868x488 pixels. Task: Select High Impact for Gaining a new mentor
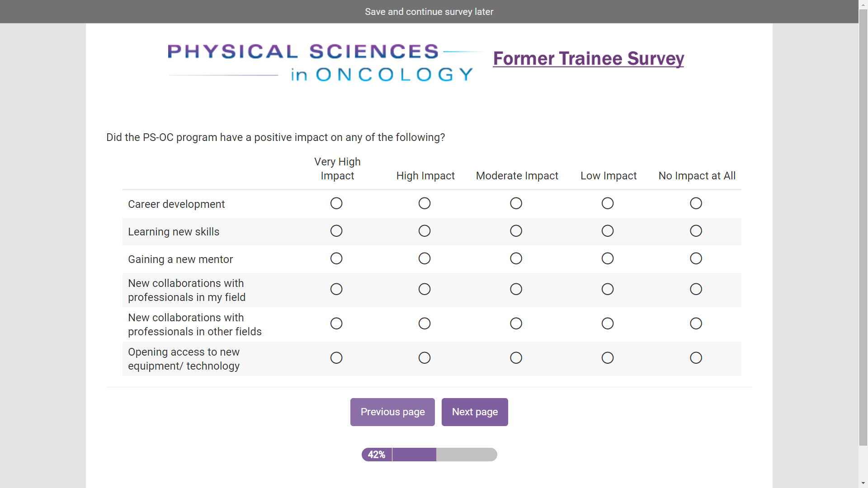coord(425,258)
